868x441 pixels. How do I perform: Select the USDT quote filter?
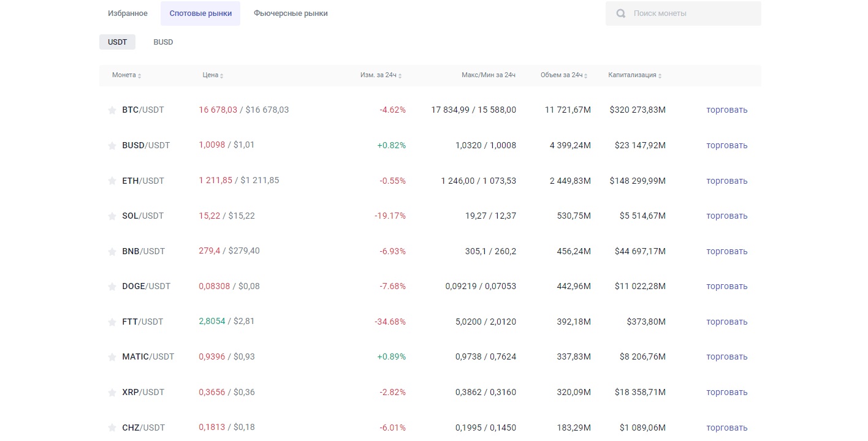pyautogui.click(x=117, y=42)
